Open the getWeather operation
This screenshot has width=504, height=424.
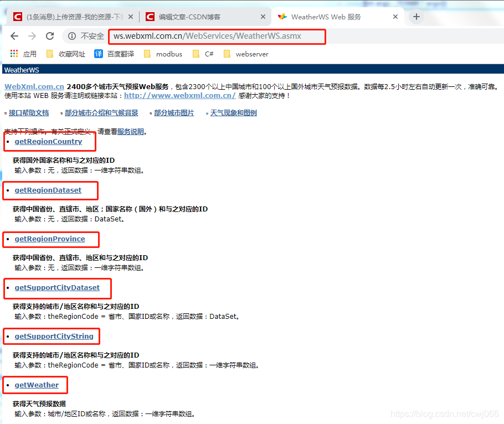coord(37,385)
